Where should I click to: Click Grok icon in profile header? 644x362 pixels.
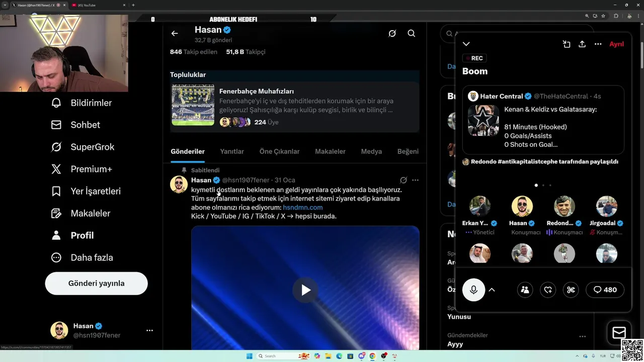[x=392, y=33]
